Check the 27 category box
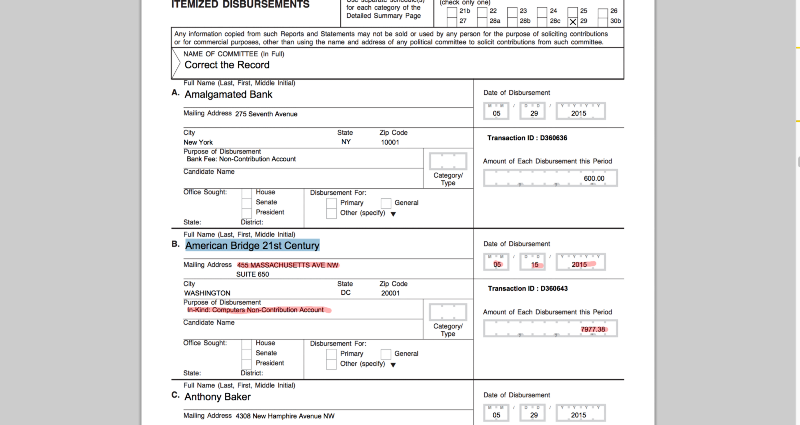 point(452,21)
